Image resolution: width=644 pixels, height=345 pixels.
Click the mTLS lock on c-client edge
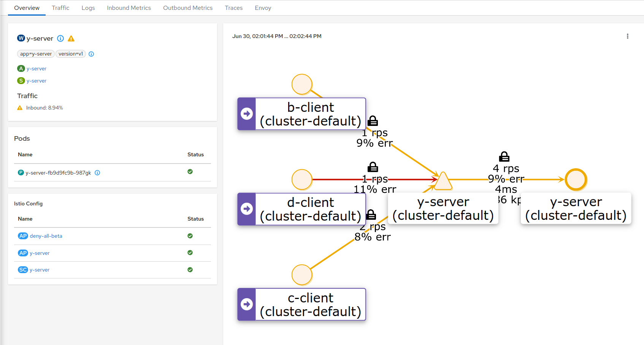371,215
